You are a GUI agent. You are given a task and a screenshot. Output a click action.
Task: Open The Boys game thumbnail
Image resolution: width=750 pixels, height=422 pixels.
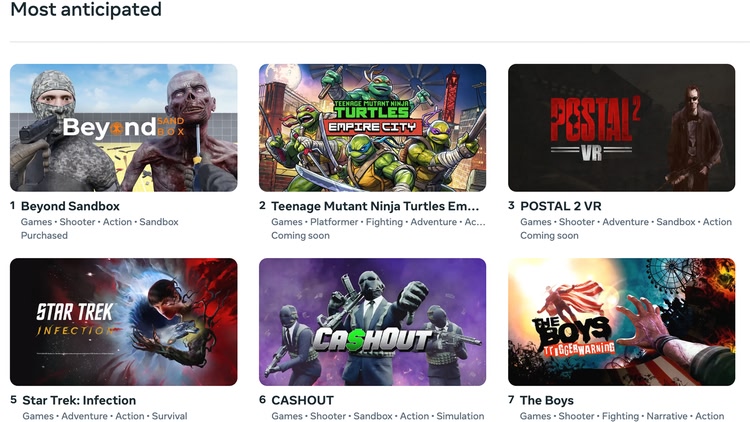pyautogui.click(x=621, y=322)
